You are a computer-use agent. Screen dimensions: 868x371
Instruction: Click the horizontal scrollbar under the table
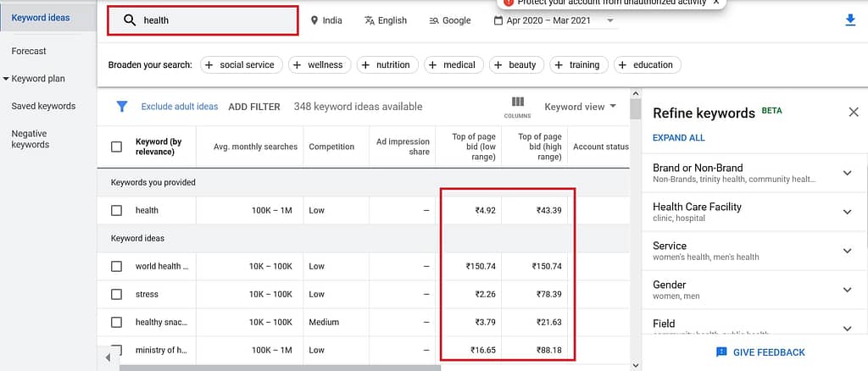[280, 368]
